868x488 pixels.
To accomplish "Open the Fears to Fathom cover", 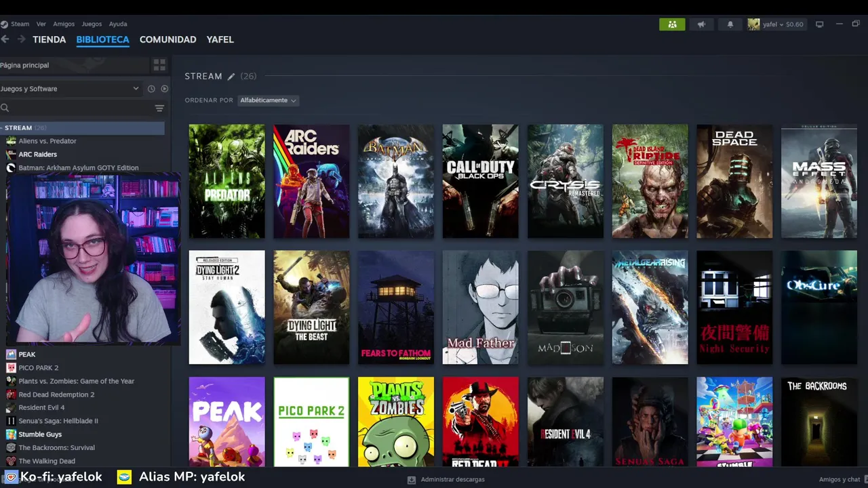I will tap(396, 308).
